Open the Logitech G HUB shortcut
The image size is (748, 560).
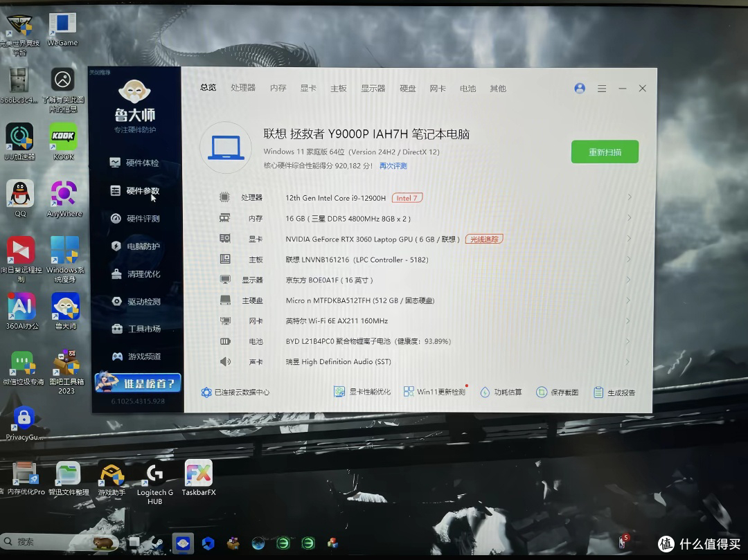(154, 482)
